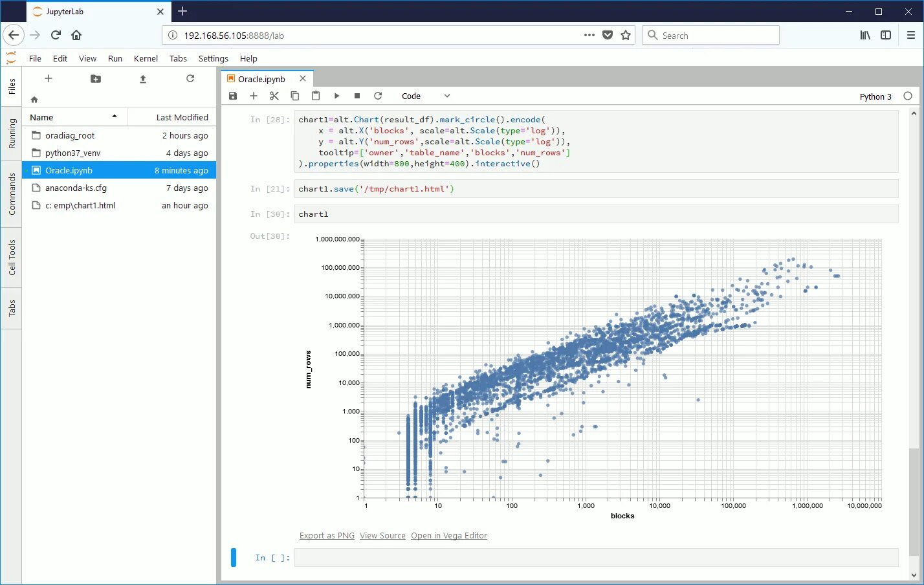The image size is (924, 585).
Task: Open the Settings menu
Action: [214, 58]
